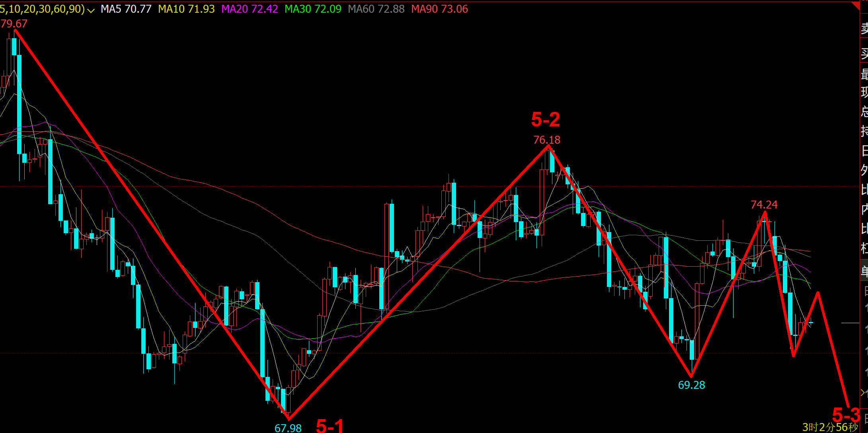868x433 pixels.
Task: Click the 69.28 low price label
Action: click(691, 385)
